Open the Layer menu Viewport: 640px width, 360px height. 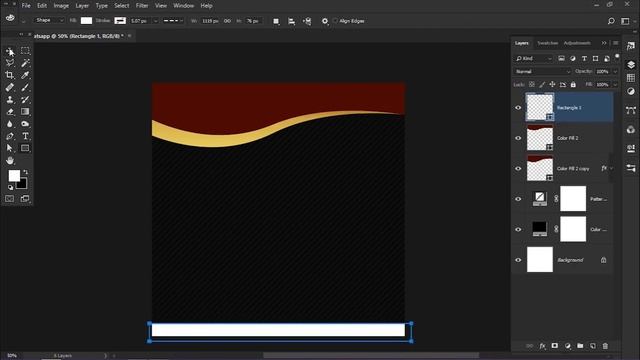click(82, 6)
